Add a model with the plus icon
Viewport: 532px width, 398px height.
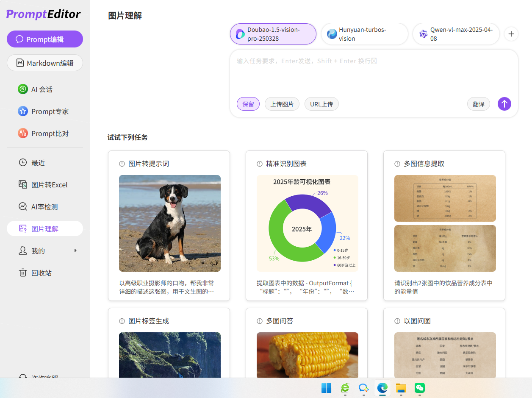(511, 34)
